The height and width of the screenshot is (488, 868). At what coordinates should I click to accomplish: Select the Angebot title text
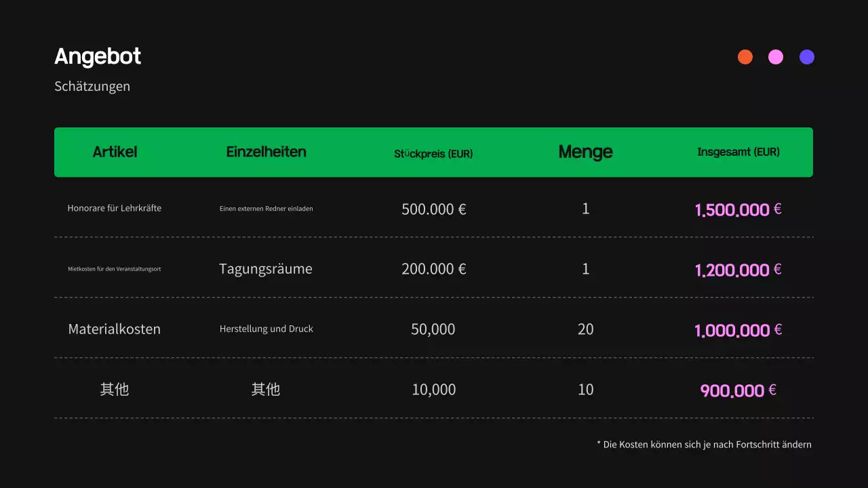click(98, 56)
